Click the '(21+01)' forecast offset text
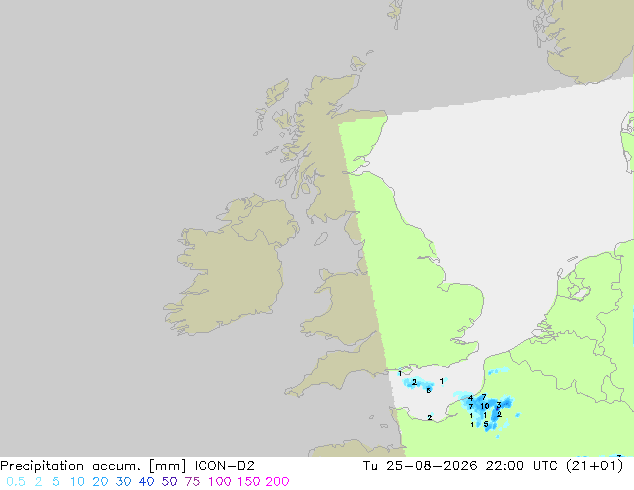Image resolution: width=634 pixels, height=490 pixels. [594, 466]
